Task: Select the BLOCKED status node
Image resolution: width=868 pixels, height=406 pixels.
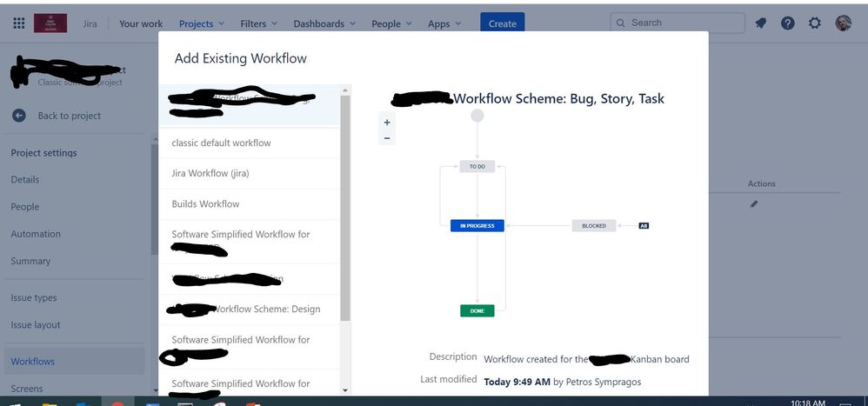Action: [x=594, y=226]
